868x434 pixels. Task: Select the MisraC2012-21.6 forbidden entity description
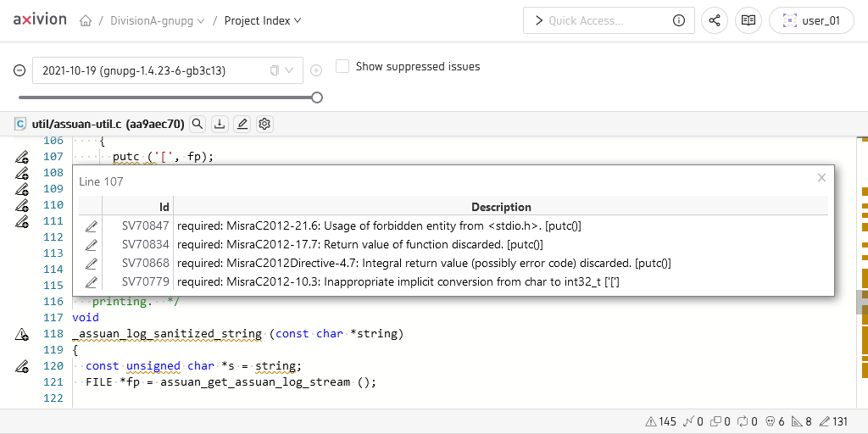(x=379, y=225)
